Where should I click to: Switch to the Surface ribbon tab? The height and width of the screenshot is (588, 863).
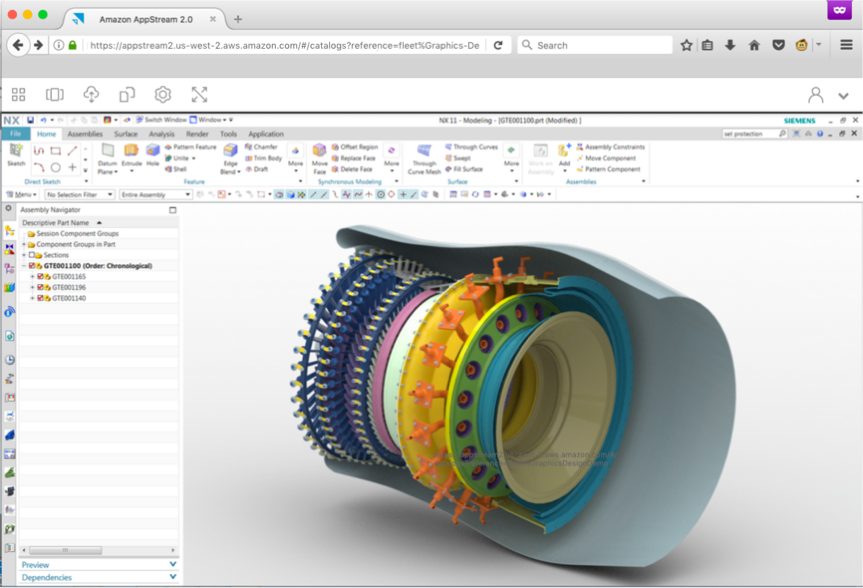(x=125, y=134)
